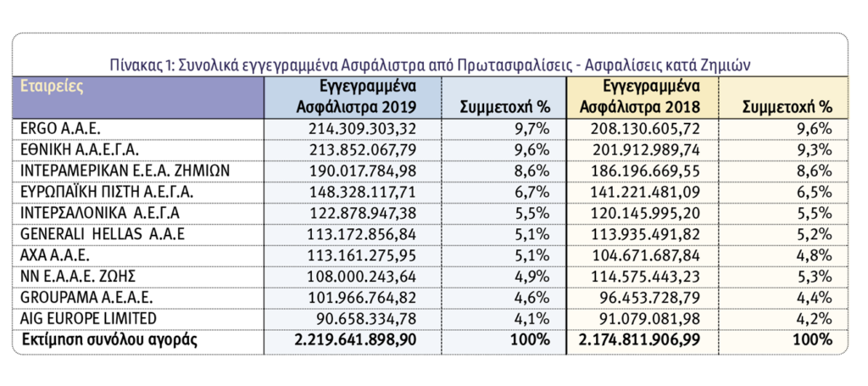Click the value 201.912.989,74
This screenshot has height=386, width=868.
click(x=645, y=150)
